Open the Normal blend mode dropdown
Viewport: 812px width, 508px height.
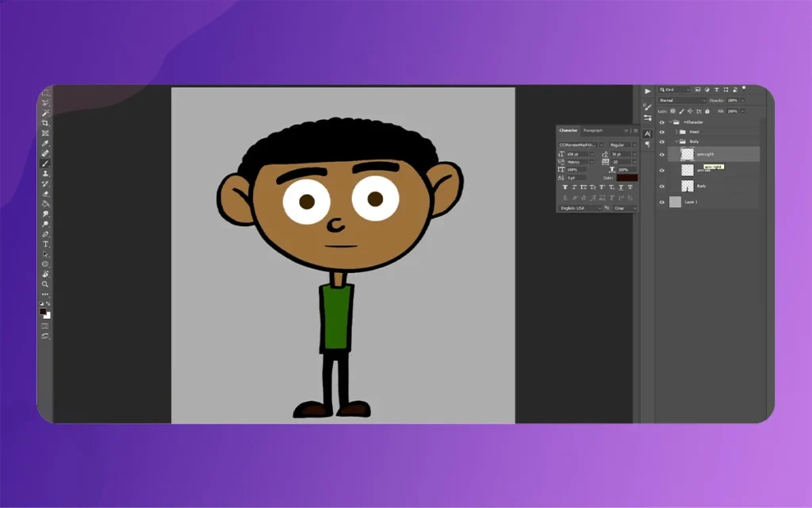click(682, 101)
